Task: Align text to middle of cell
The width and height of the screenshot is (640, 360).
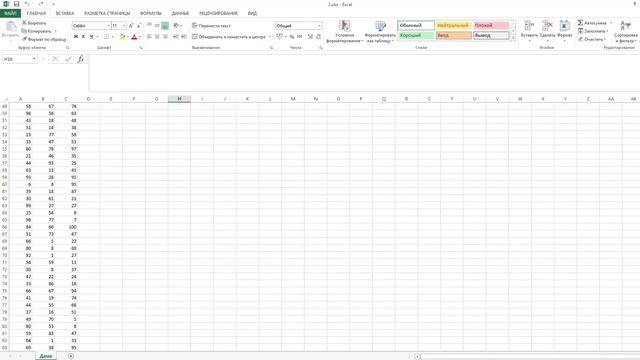Action: pos(157,26)
